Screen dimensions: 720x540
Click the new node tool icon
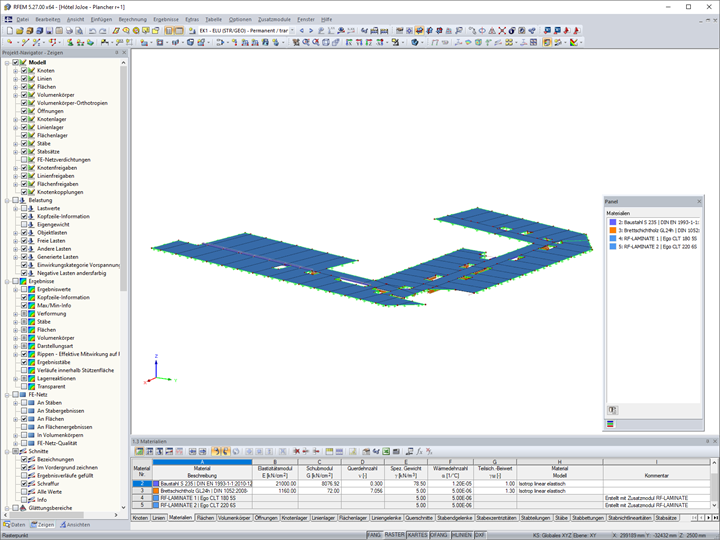[9, 42]
